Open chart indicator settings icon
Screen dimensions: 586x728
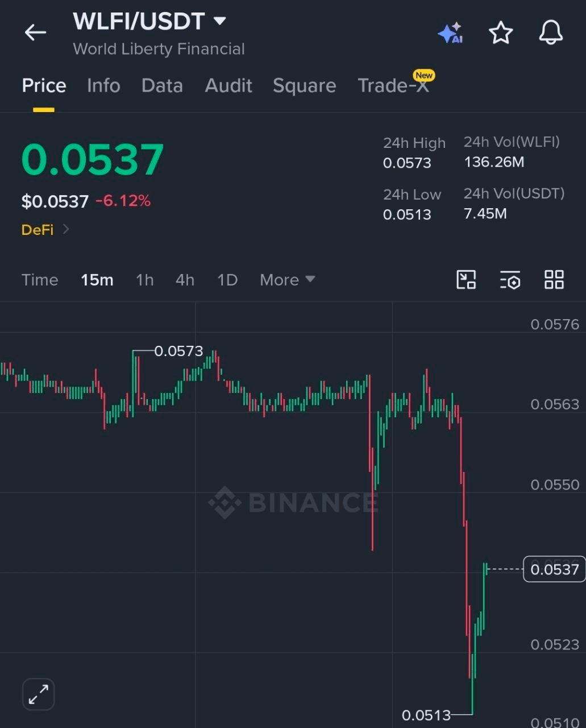coord(510,280)
